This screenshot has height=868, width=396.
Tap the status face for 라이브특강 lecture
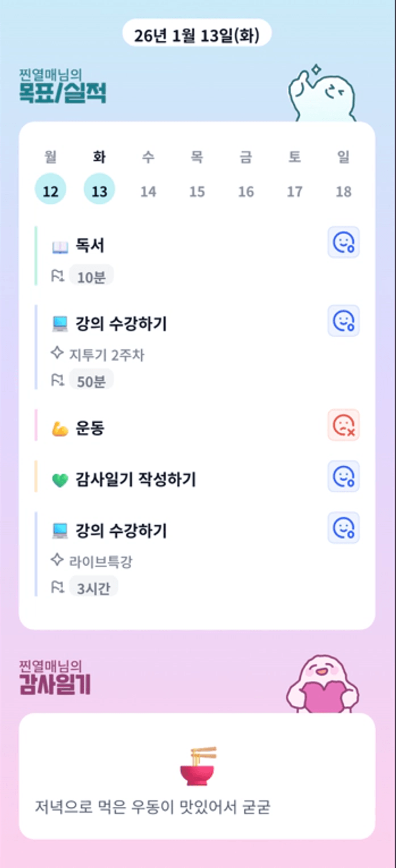(343, 528)
